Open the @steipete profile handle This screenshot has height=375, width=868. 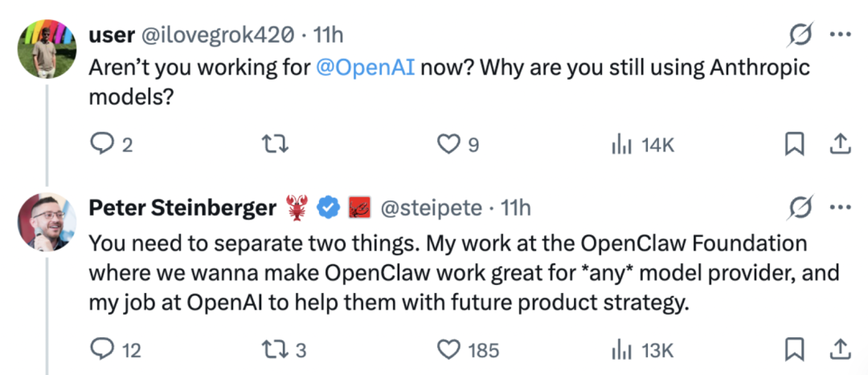[x=430, y=208]
